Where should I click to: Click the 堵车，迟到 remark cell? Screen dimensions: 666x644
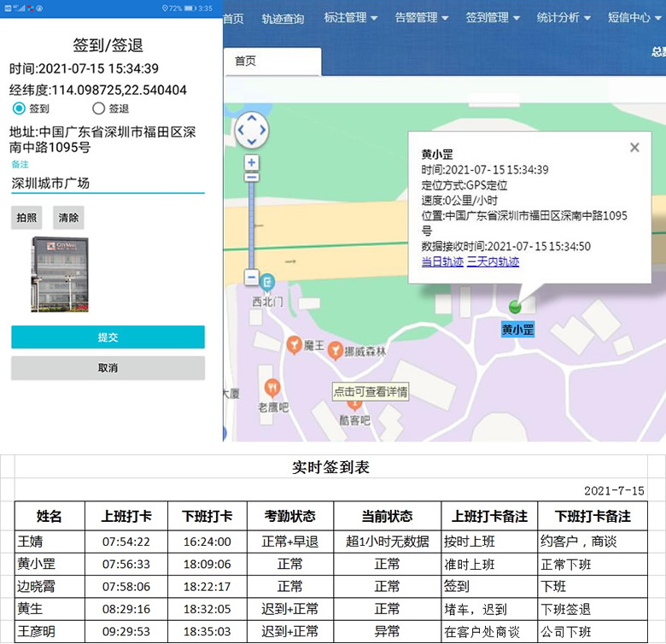(490, 609)
